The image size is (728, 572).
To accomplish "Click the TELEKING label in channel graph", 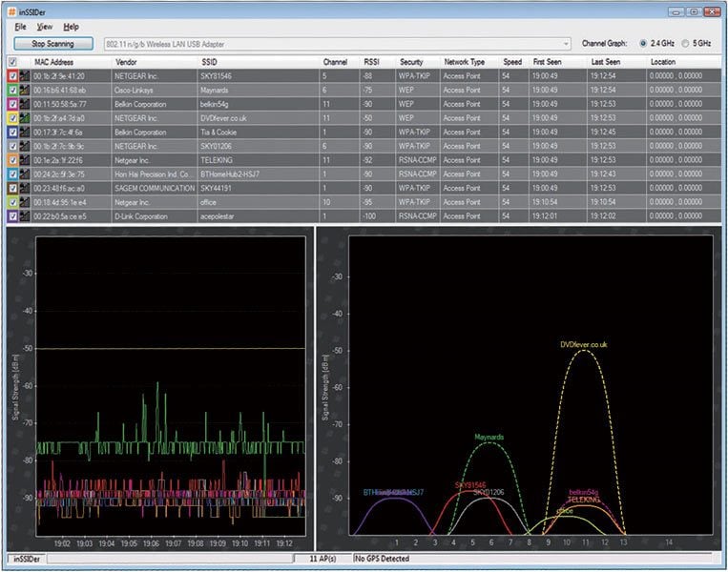I will 584,500.
